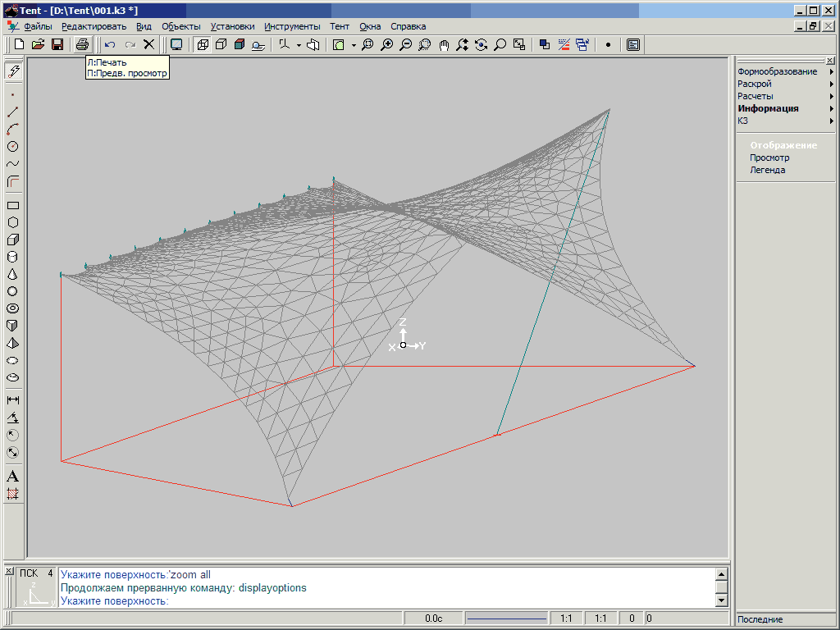Click the Print icon in the toolbar
The width and height of the screenshot is (840, 630).
click(82, 44)
